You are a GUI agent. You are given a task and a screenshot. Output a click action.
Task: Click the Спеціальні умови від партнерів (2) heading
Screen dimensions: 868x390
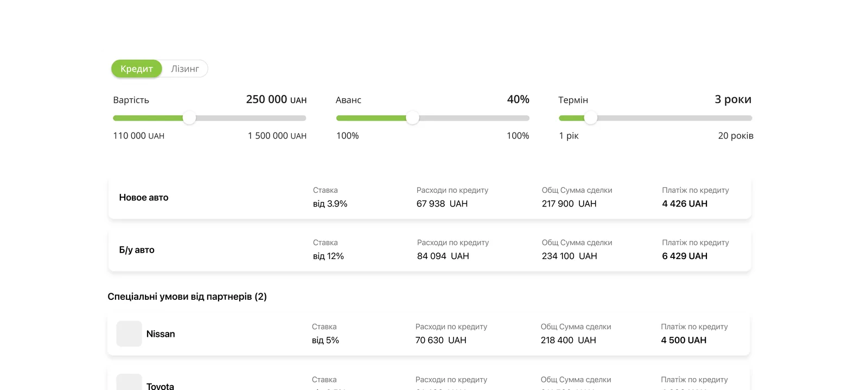click(187, 297)
